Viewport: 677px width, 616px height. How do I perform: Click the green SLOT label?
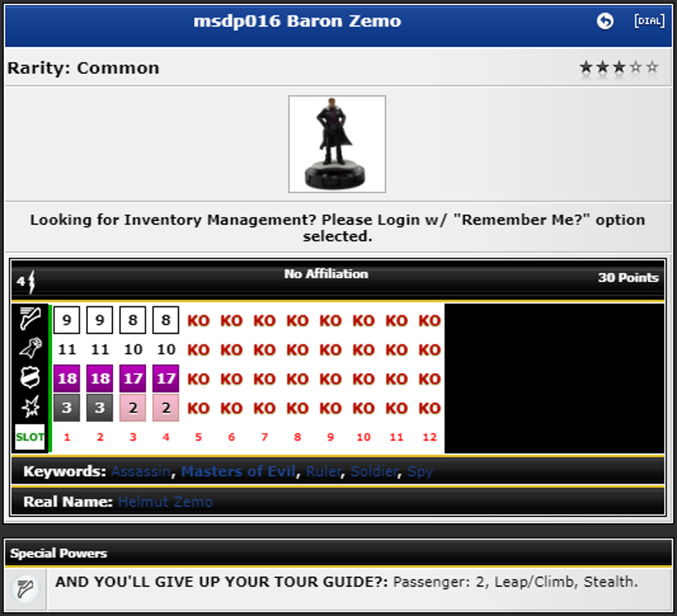[30, 437]
